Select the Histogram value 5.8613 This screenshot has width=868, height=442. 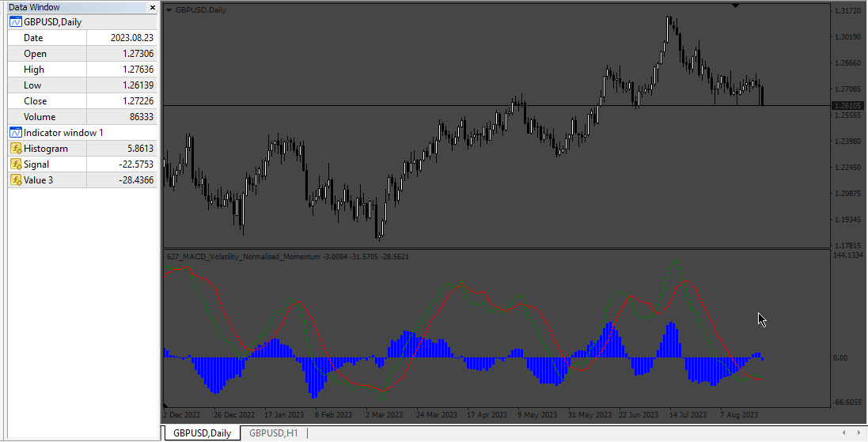[140, 148]
